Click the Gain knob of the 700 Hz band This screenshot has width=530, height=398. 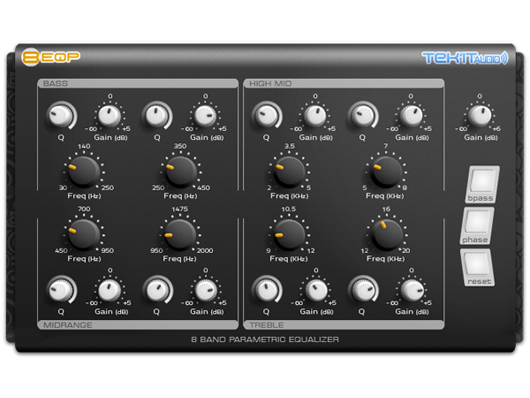click(109, 290)
